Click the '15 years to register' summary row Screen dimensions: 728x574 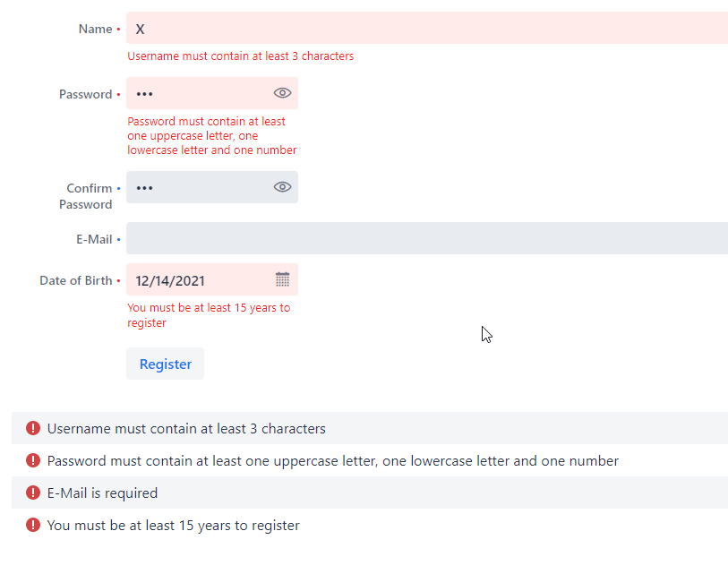(370, 525)
